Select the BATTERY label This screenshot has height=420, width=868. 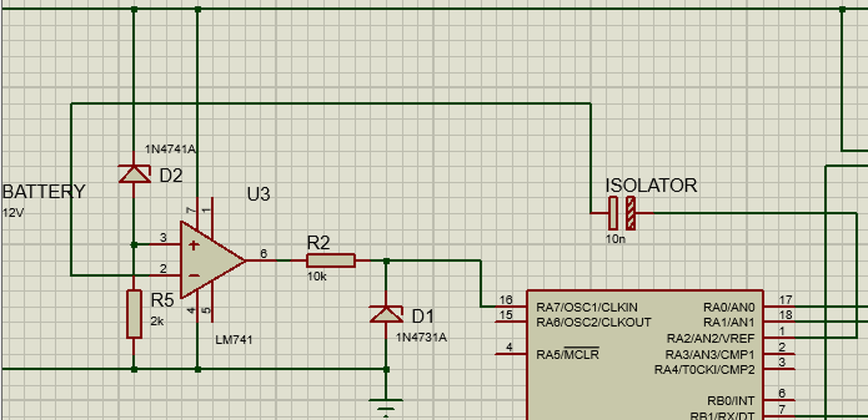coord(44,192)
